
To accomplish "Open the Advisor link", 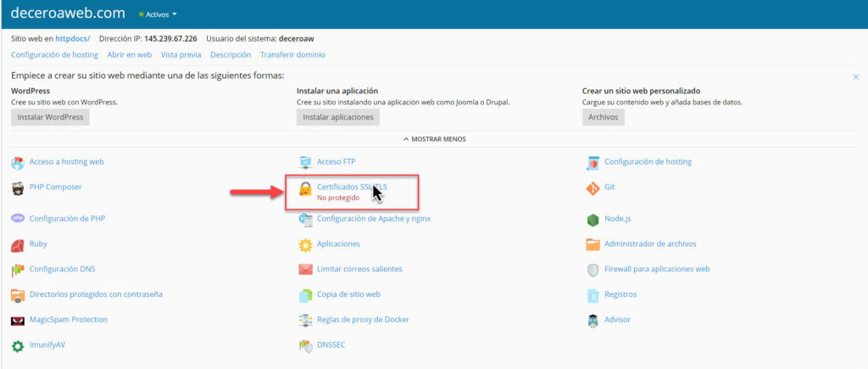I will [x=617, y=320].
